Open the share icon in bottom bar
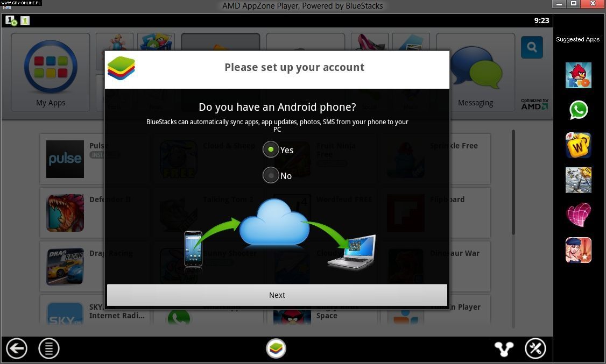This screenshot has width=606, height=364. (x=504, y=349)
